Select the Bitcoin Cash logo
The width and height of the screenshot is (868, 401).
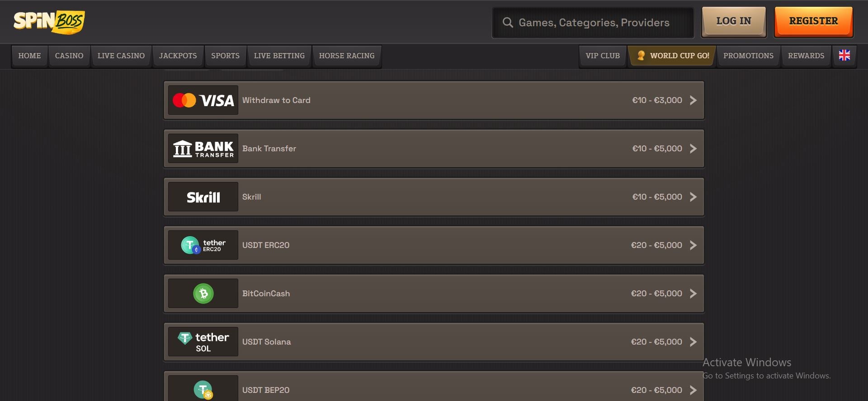203,294
